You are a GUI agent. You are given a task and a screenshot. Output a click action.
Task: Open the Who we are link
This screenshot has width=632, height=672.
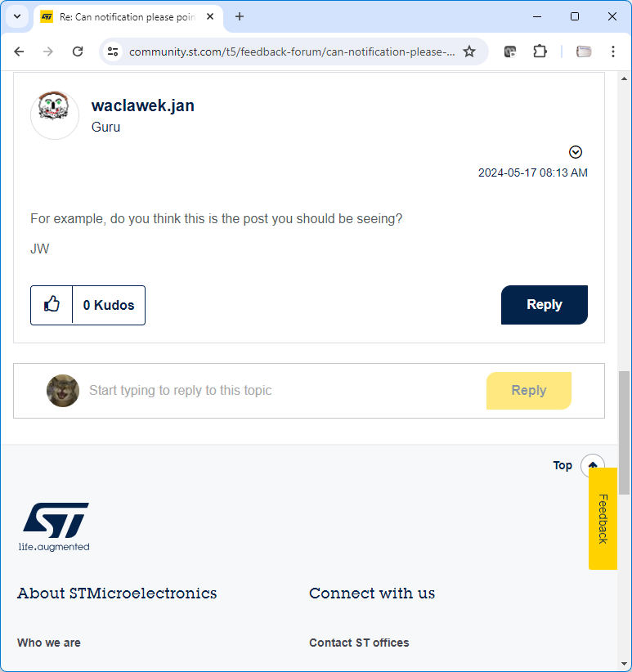(49, 643)
